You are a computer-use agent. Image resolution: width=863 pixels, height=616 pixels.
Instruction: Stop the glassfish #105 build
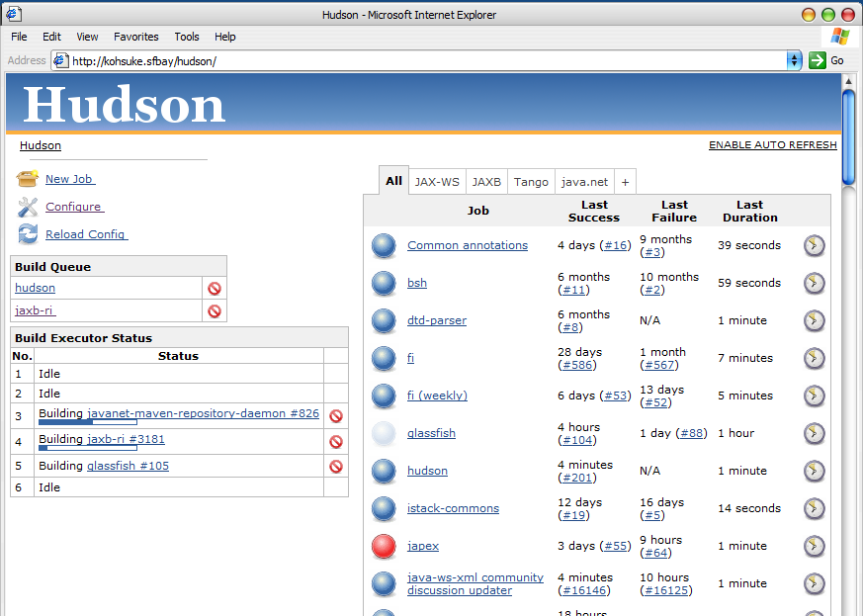[x=336, y=467]
